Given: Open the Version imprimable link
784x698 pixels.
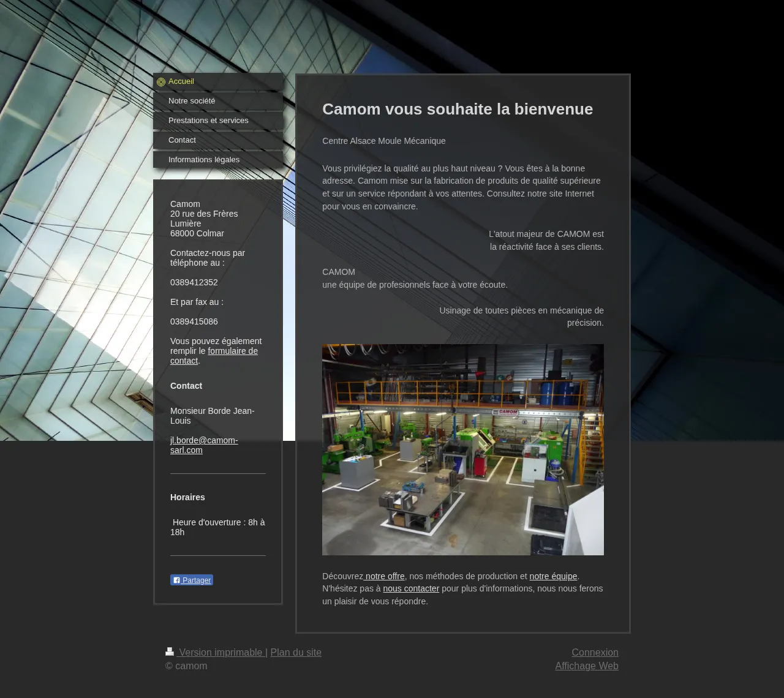Looking at the screenshot, I should (x=221, y=653).
